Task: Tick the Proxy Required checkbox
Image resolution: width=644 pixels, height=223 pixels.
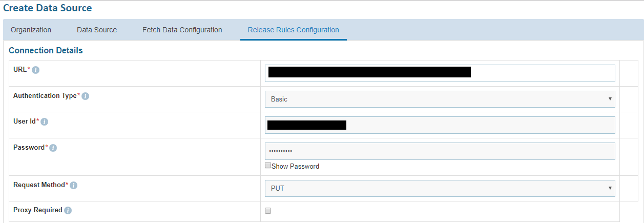Action: point(268,211)
